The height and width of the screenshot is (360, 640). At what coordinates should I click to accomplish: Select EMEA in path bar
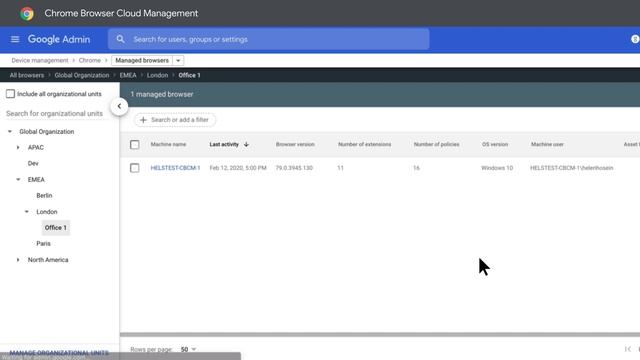tap(128, 75)
